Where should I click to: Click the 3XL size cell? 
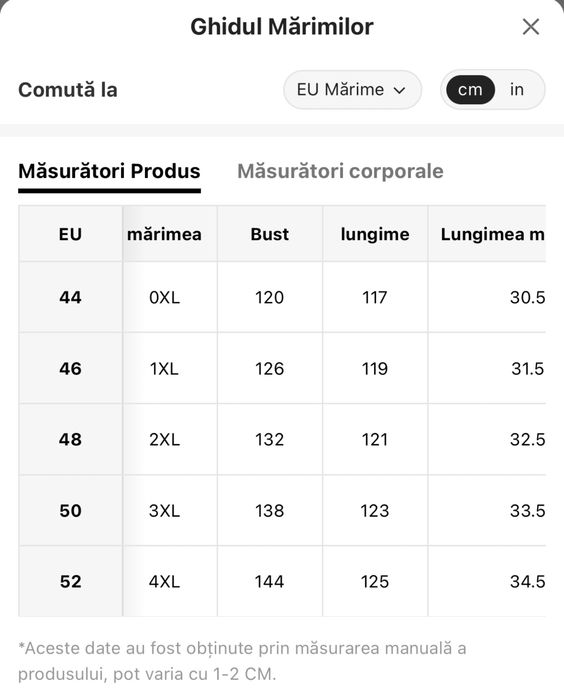(165, 510)
